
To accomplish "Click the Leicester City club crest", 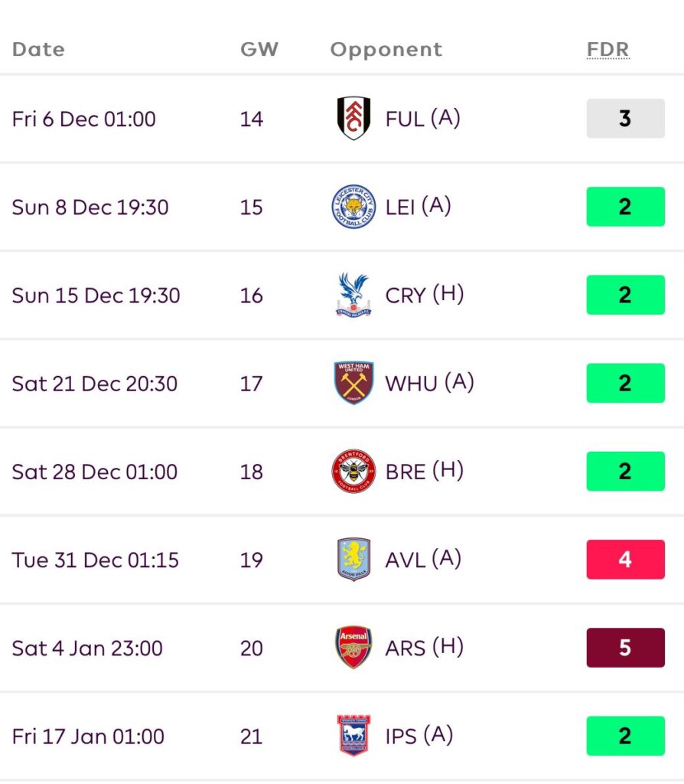I will 353,207.
